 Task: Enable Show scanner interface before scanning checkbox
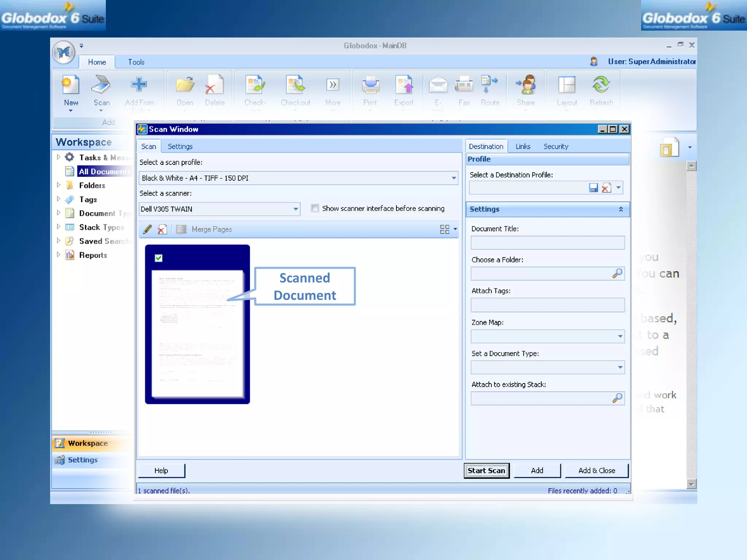315,208
